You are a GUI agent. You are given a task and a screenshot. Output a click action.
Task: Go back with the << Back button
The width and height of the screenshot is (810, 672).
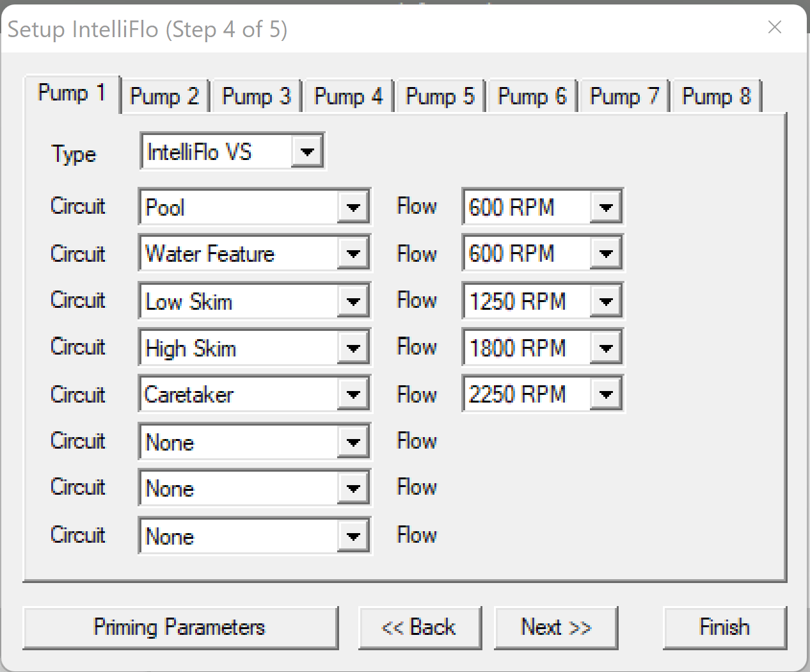(420, 627)
